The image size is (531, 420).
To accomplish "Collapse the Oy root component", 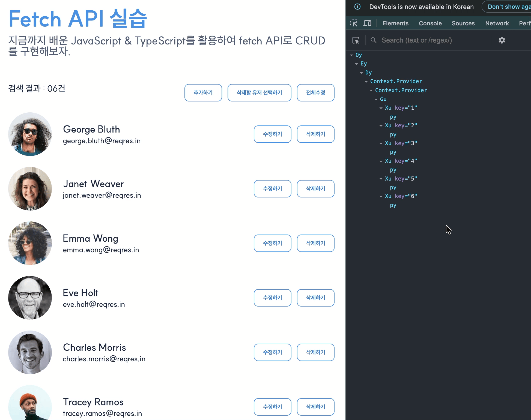I will pos(351,55).
